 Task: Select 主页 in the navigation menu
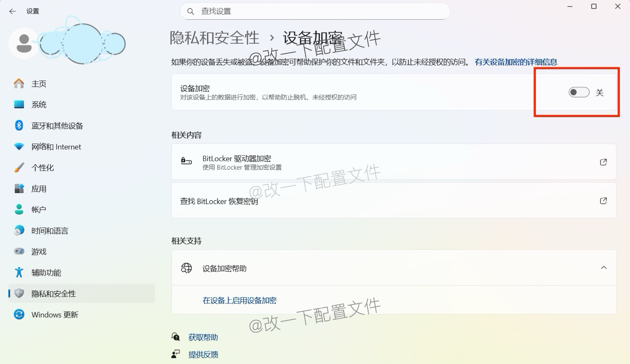tap(39, 83)
